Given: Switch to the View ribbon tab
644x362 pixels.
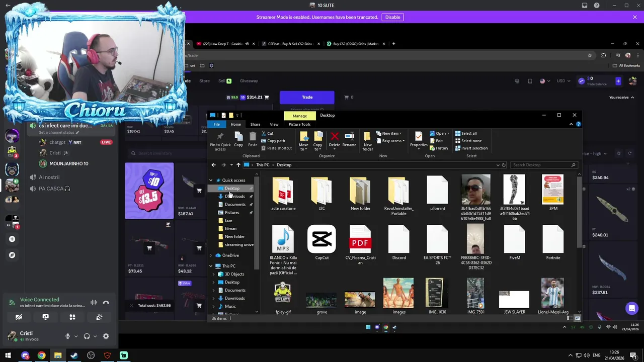Looking at the screenshot, I should click(x=274, y=124).
